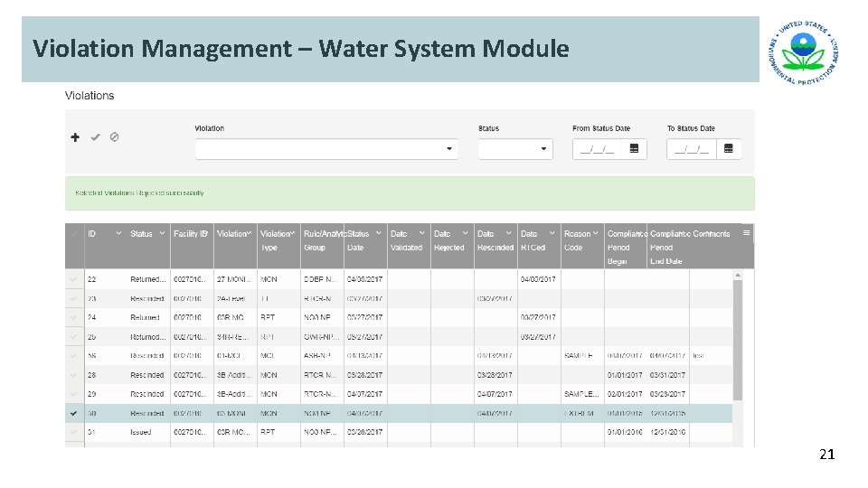This screenshot has width=868, height=488.
Task: Select checkbox for violation row 29
Action: click(x=73, y=395)
